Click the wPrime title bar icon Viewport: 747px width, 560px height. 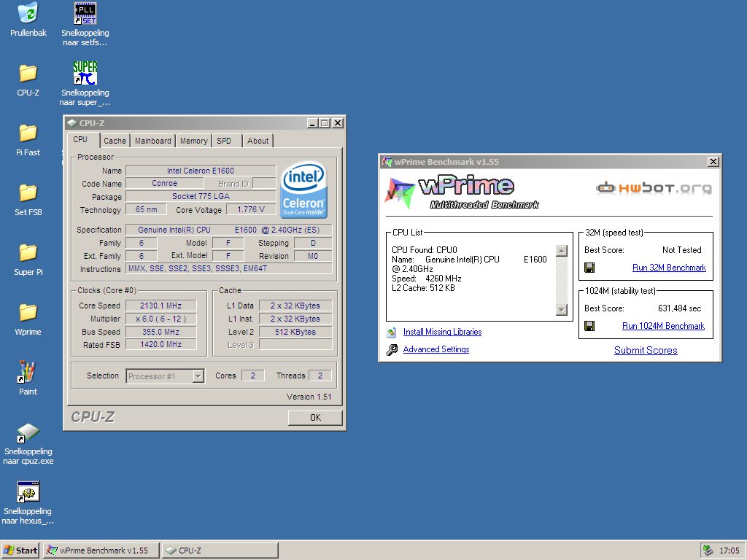(x=387, y=161)
